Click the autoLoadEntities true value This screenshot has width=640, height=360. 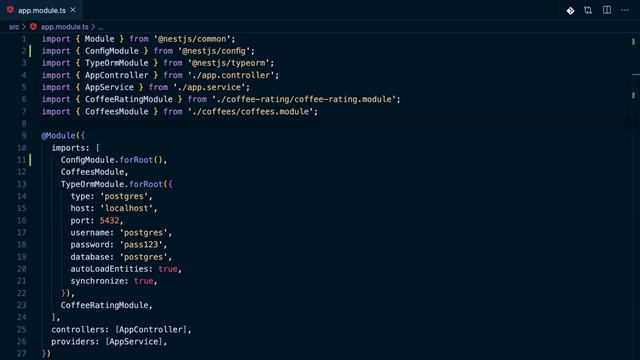tap(168, 269)
